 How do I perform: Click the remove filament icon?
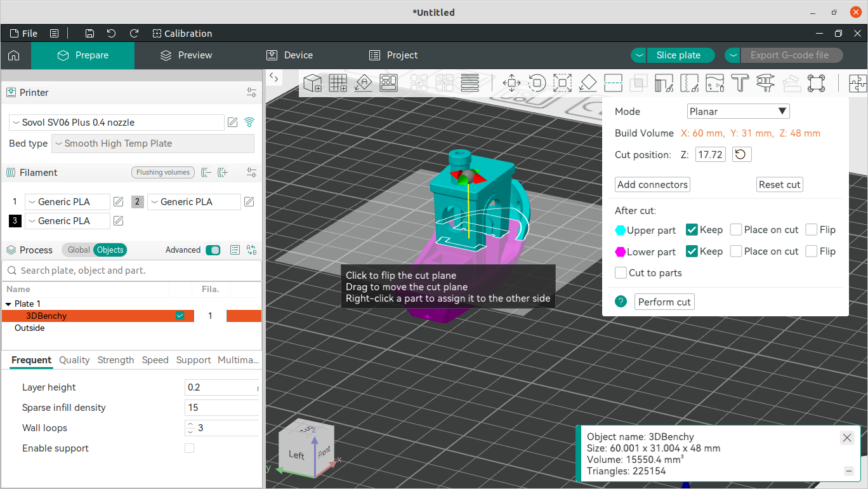206,172
